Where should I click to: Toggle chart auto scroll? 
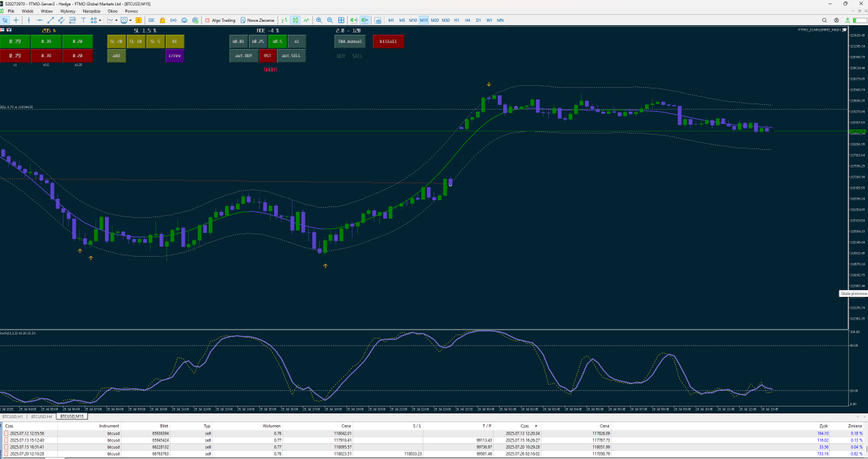coord(353,20)
